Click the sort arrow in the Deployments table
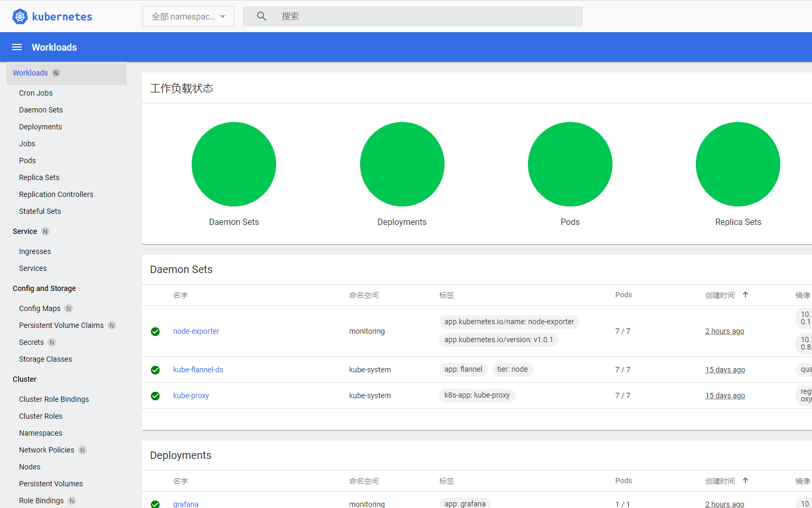The width and height of the screenshot is (812, 508). tap(745, 481)
